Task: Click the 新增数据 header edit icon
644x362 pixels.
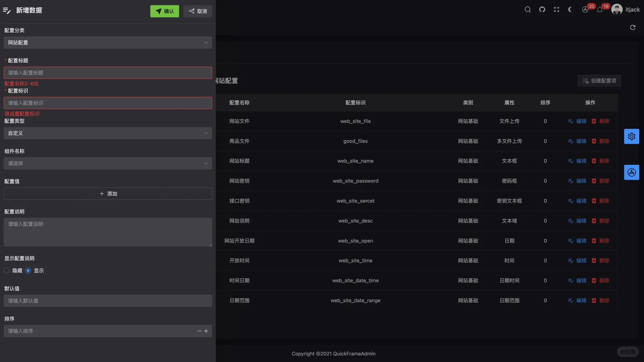Action: tap(7, 10)
